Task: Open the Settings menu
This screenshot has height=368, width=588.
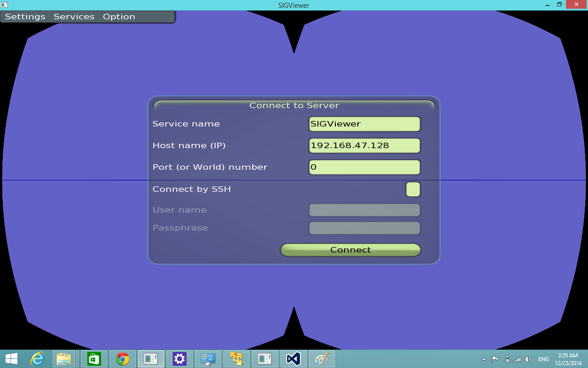Action: (x=25, y=17)
